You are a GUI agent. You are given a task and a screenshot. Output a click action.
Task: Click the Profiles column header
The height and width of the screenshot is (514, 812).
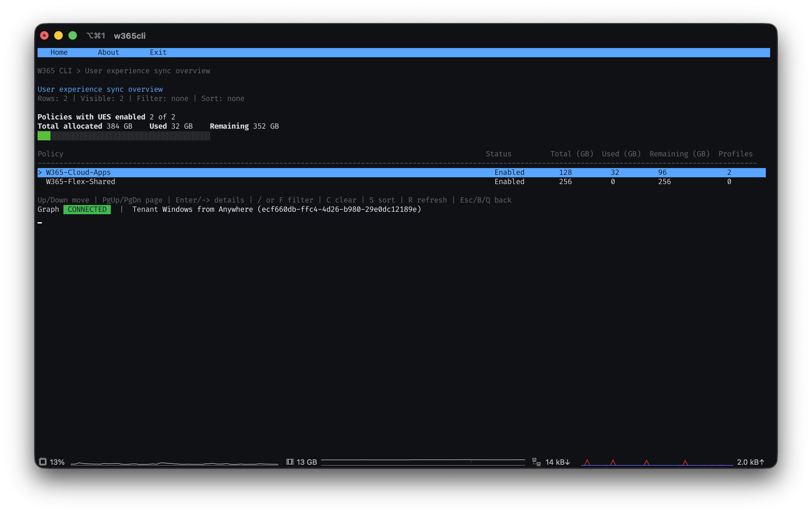point(735,154)
